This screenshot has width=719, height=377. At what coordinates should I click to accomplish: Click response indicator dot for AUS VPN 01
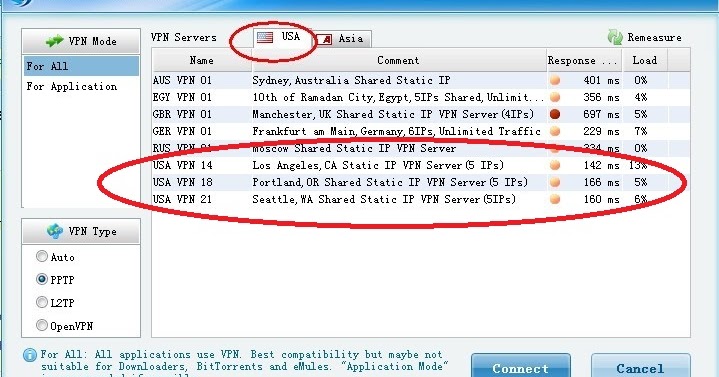click(x=555, y=80)
